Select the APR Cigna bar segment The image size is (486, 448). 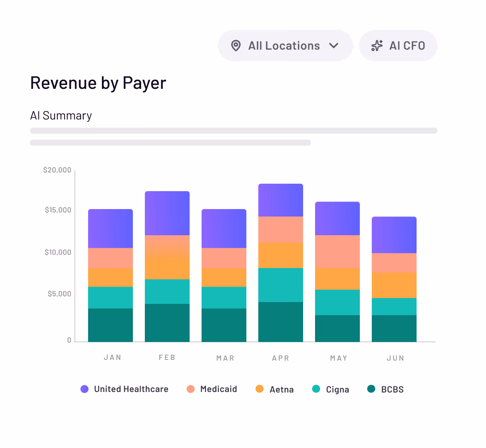[281, 285]
